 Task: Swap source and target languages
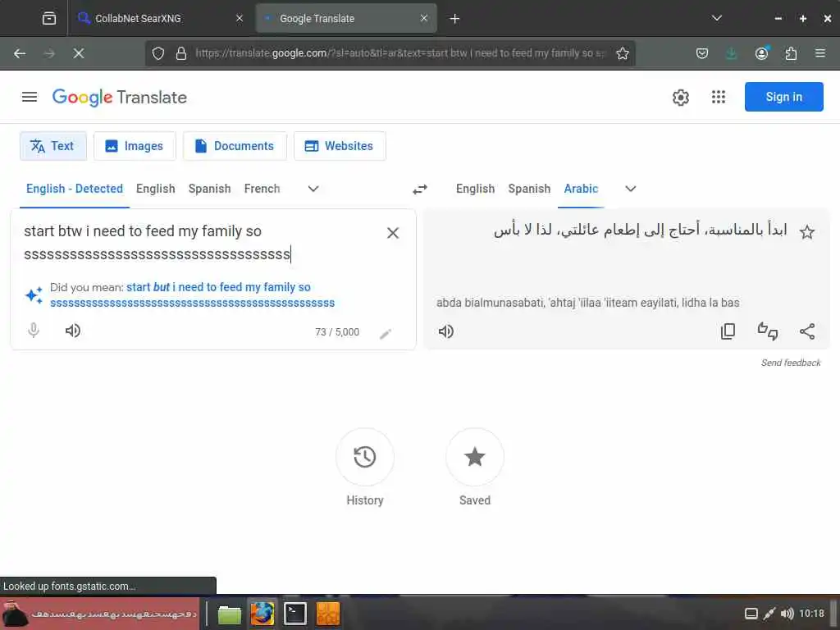420,189
